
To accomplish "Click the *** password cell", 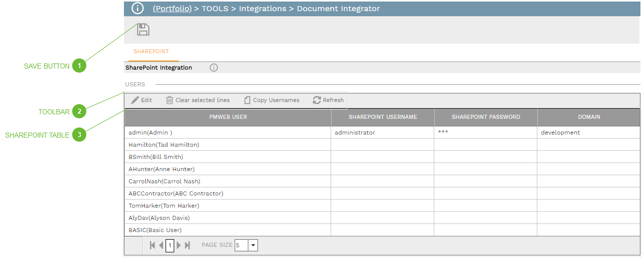I will [x=486, y=133].
